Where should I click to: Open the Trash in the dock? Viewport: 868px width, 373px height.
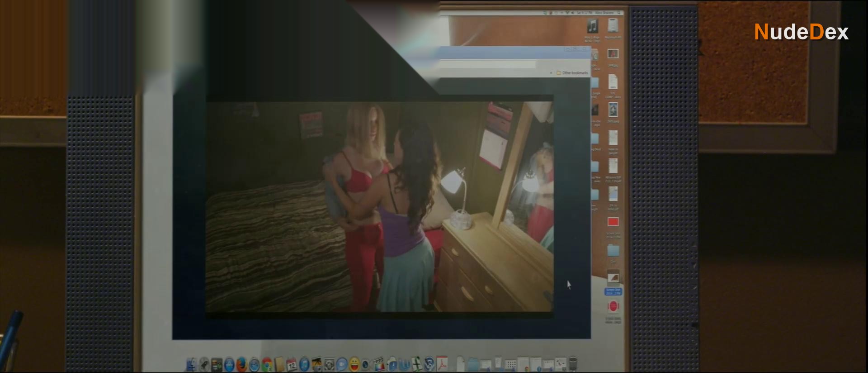pyautogui.click(x=573, y=364)
